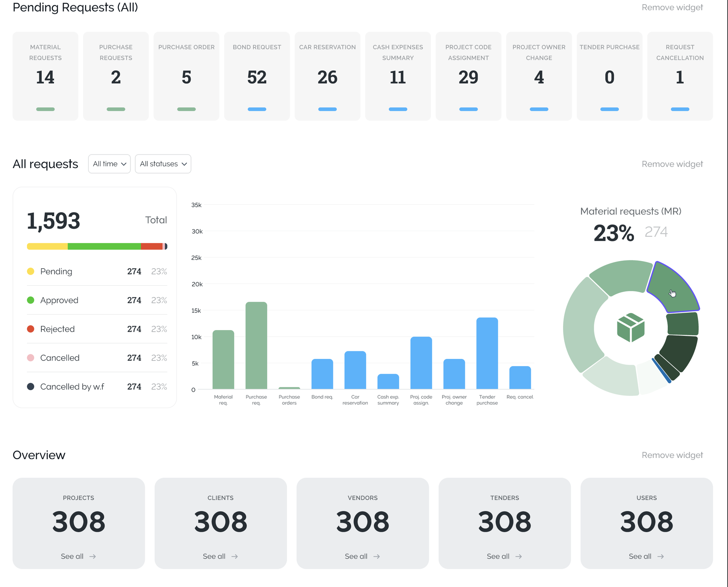The width and height of the screenshot is (728, 587).
Task: Click the yellow Pending status dot
Action: [x=31, y=271]
